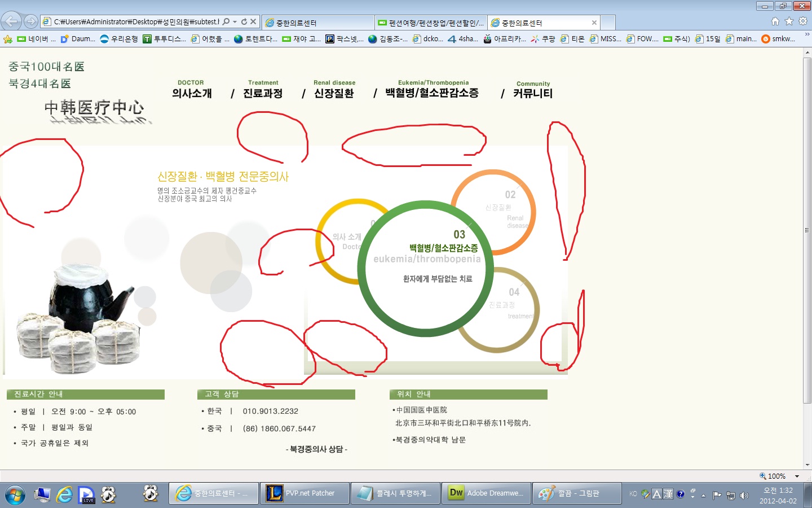Refresh the page using the reload icon
The height and width of the screenshot is (508, 812).
point(244,22)
